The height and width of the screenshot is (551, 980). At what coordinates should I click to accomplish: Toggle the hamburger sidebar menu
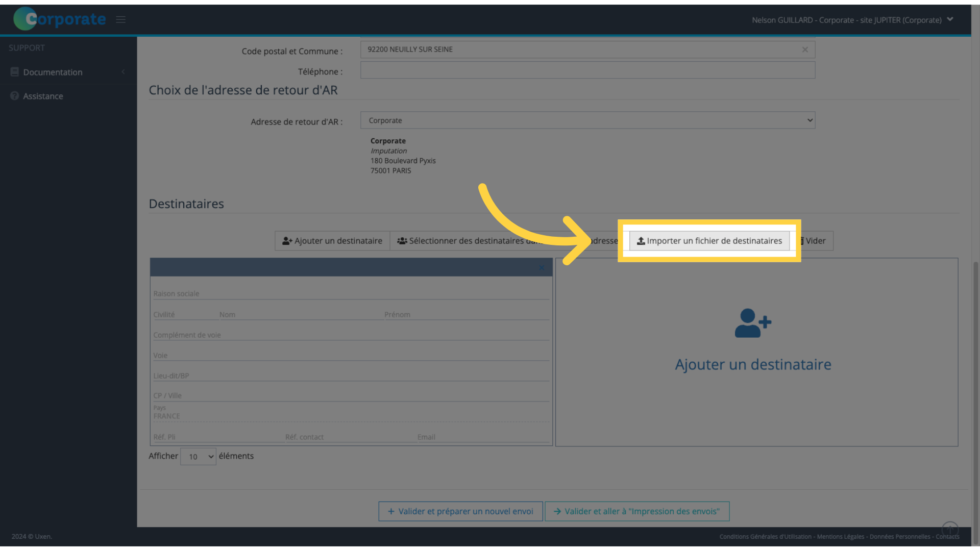coord(120,19)
